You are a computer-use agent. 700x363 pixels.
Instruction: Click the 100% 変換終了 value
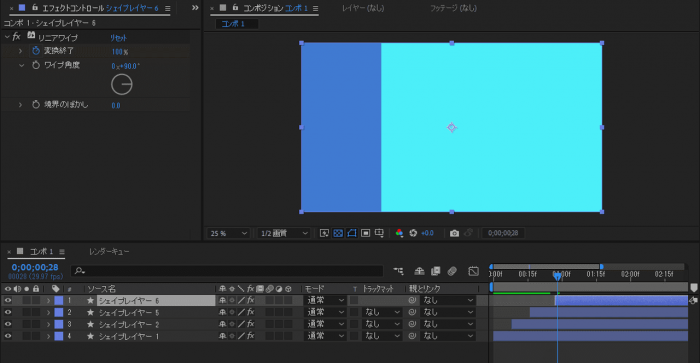[x=120, y=52]
